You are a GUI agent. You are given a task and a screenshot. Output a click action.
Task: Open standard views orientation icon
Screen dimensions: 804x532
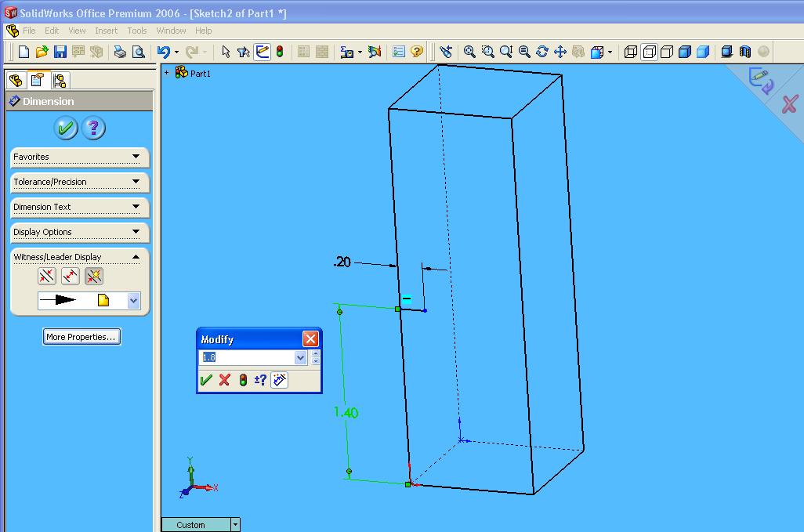click(x=597, y=52)
